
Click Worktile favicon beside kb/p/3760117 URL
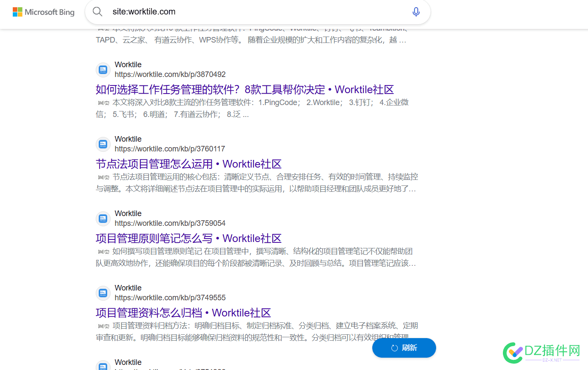click(103, 144)
